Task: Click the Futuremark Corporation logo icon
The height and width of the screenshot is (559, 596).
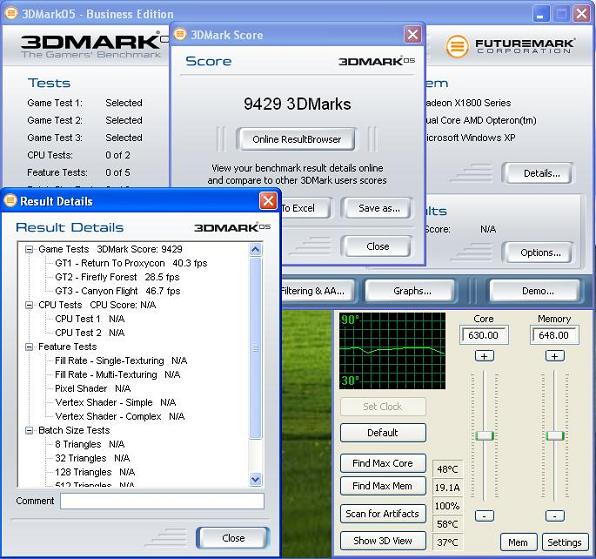Action: pos(457,46)
